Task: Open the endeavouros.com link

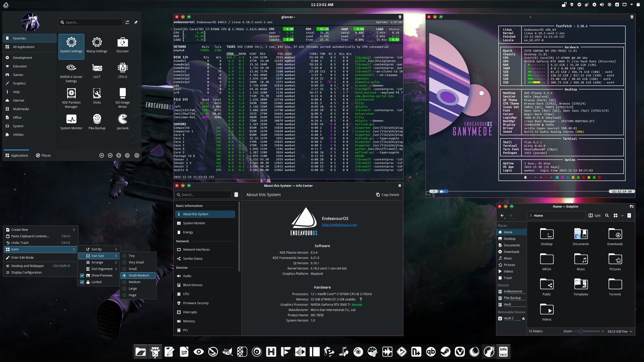Action: pos(339,225)
